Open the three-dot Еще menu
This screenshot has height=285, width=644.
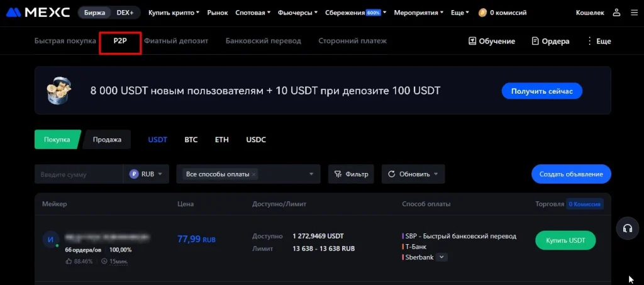[599, 41]
